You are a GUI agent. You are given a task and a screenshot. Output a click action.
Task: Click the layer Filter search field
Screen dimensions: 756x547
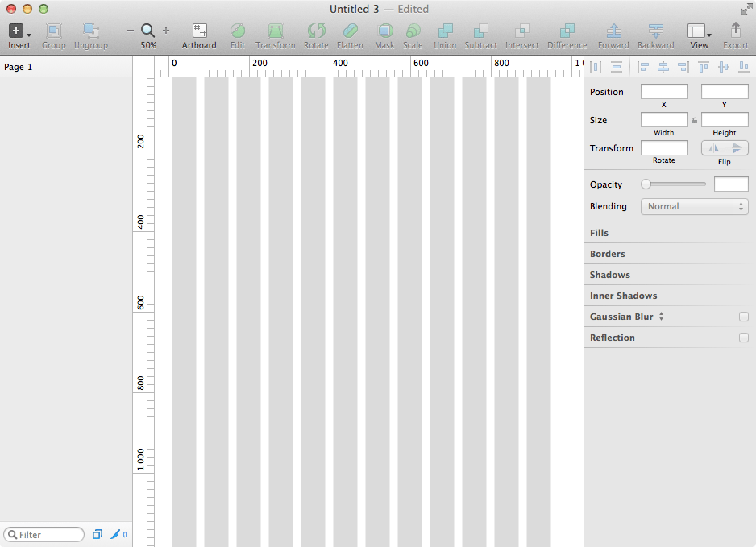(x=45, y=535)
